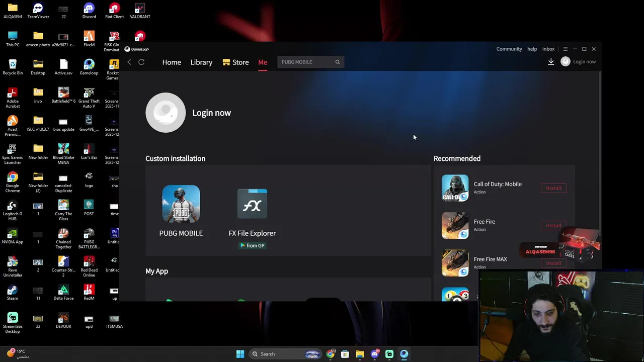This screenshot has width=644, height=362.
Task: Open the TeamViewer desktop shortcut
Action: (38, 11)
